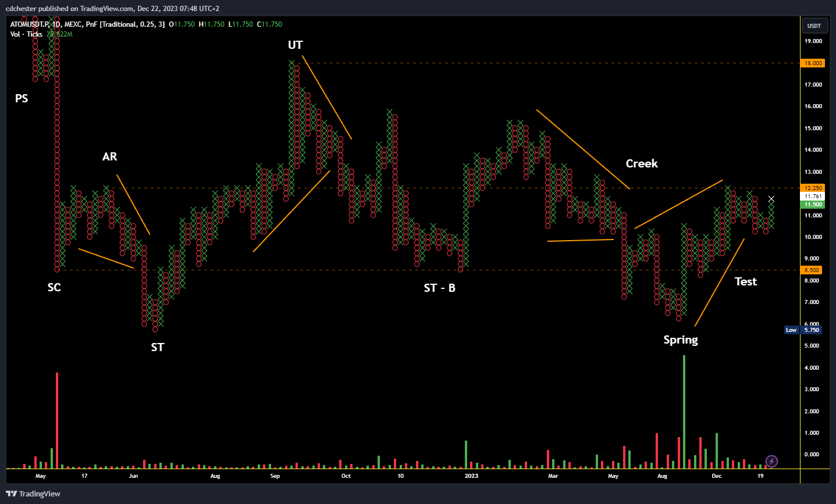Click the Mar label on time axis
836x504 pixels.
553,476
